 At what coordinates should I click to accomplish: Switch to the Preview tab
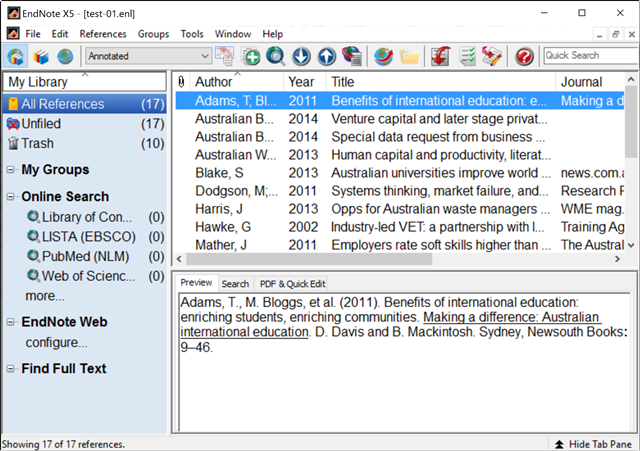coord(196,282)
